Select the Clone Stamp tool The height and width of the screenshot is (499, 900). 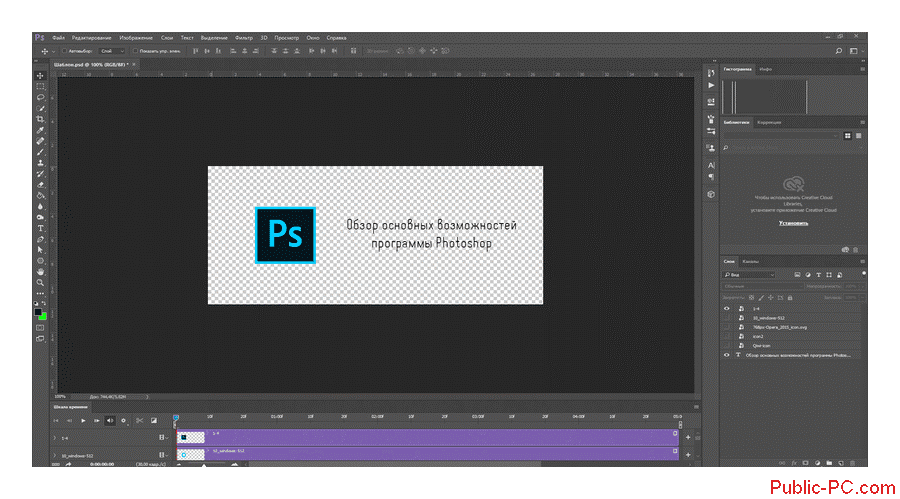[40, 163]
